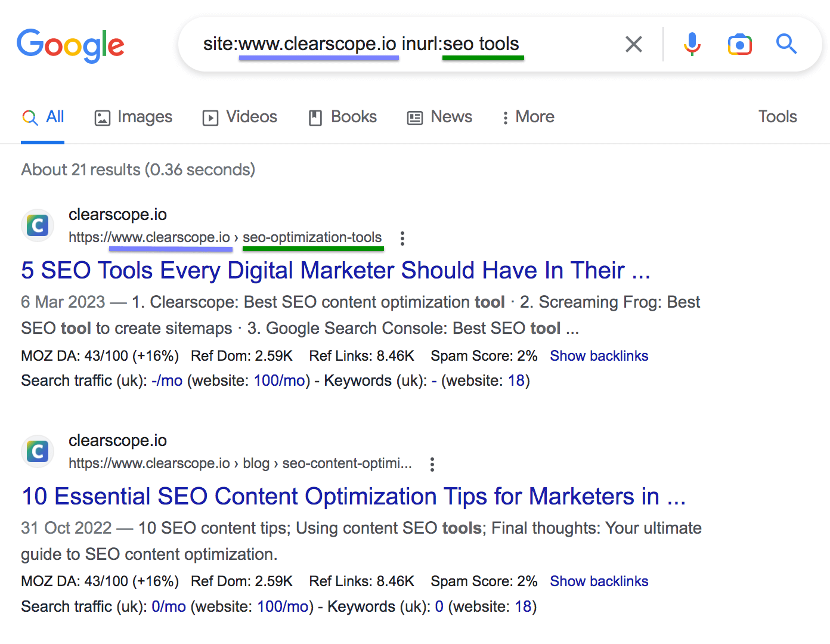Clear the search query with the X

click(x=633, y=44)
